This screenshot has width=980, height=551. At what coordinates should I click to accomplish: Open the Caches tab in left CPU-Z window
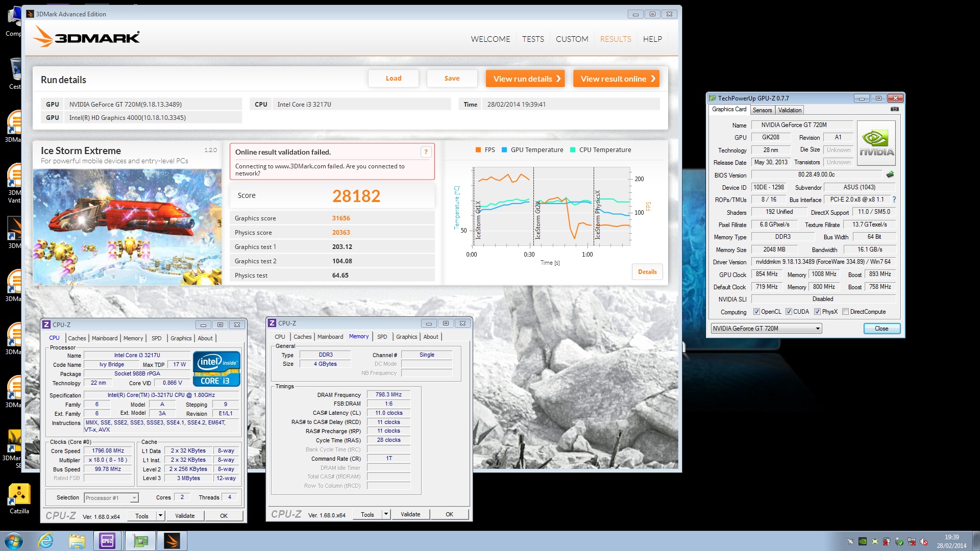coord(77,338)
